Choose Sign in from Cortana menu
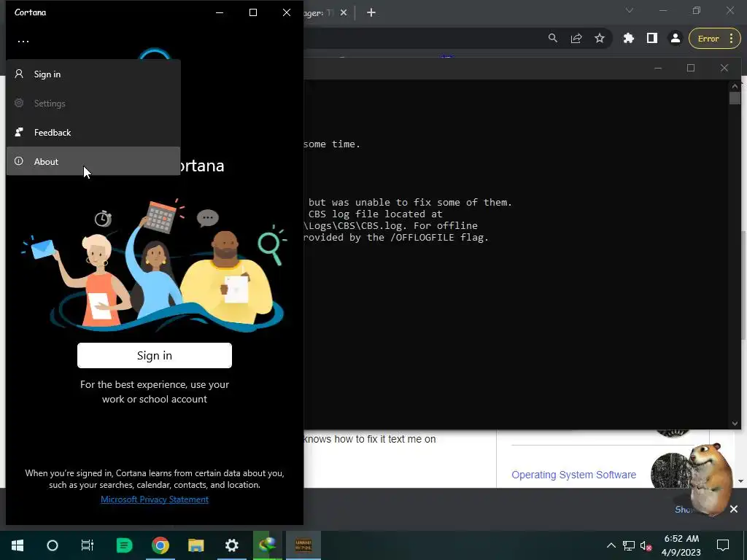The height and width of the screenshot is (560, 747). tap(93, 74)
